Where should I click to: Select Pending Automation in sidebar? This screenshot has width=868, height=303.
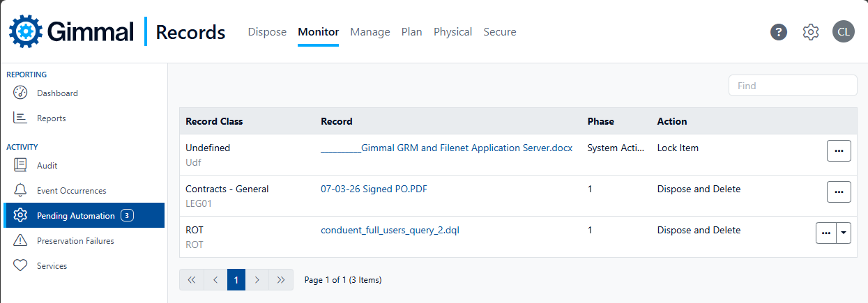[76, 216]
